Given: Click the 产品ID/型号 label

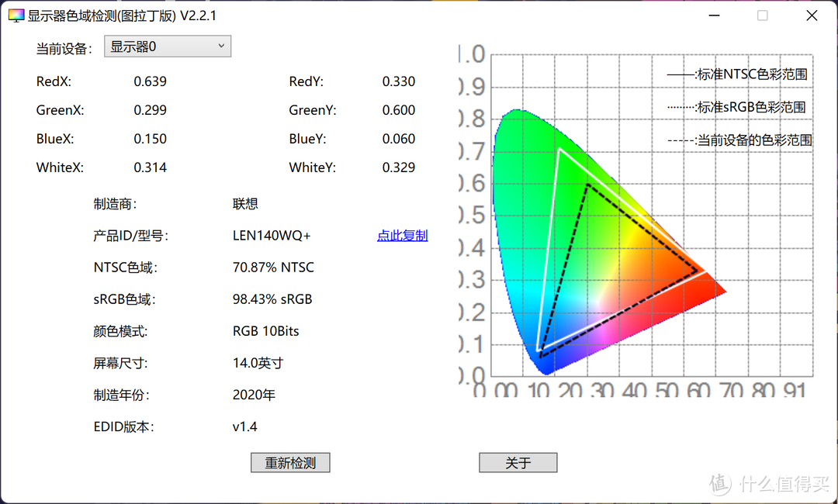Looking at the screenshot, I should pos(131,236).
